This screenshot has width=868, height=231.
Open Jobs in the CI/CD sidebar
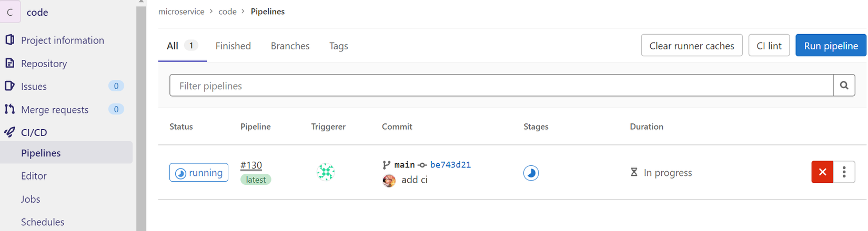click(31, 199)
